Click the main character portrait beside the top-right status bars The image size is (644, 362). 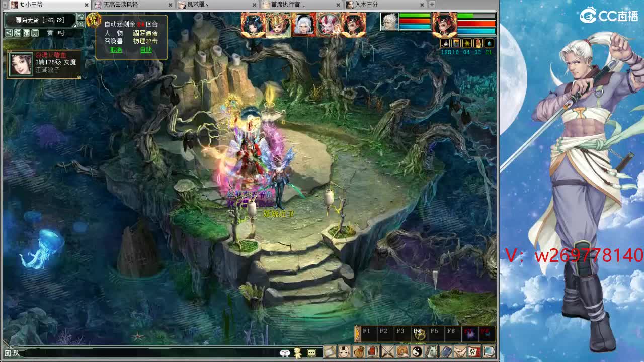445,25
